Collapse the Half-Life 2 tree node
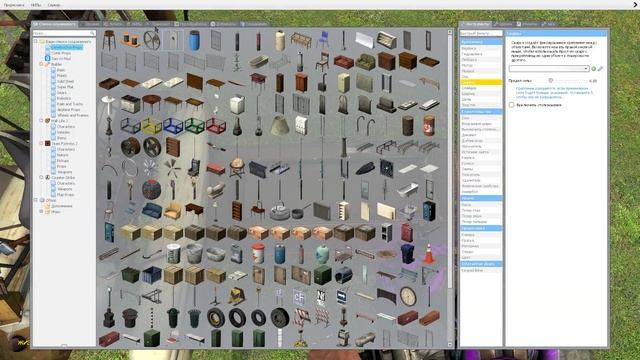This screenshot has width=640, height=360. [x=41, y=121]
